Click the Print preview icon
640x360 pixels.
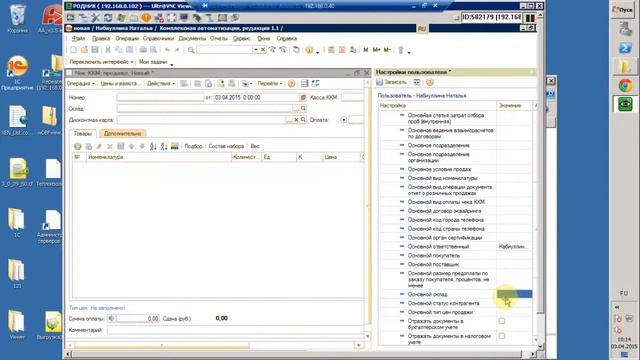coord(153,50)
